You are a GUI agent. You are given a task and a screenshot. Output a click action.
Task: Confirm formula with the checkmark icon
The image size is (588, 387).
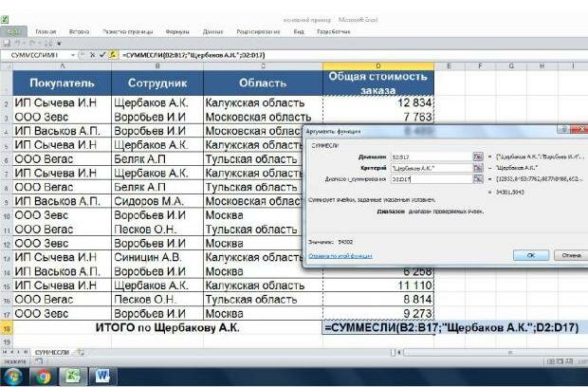(x=102, y=55)
